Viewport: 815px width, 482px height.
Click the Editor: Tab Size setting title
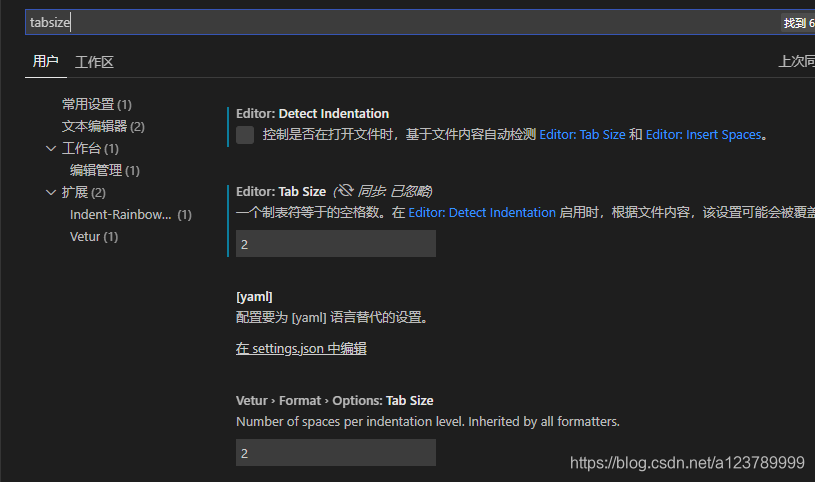tap(281, 191)
